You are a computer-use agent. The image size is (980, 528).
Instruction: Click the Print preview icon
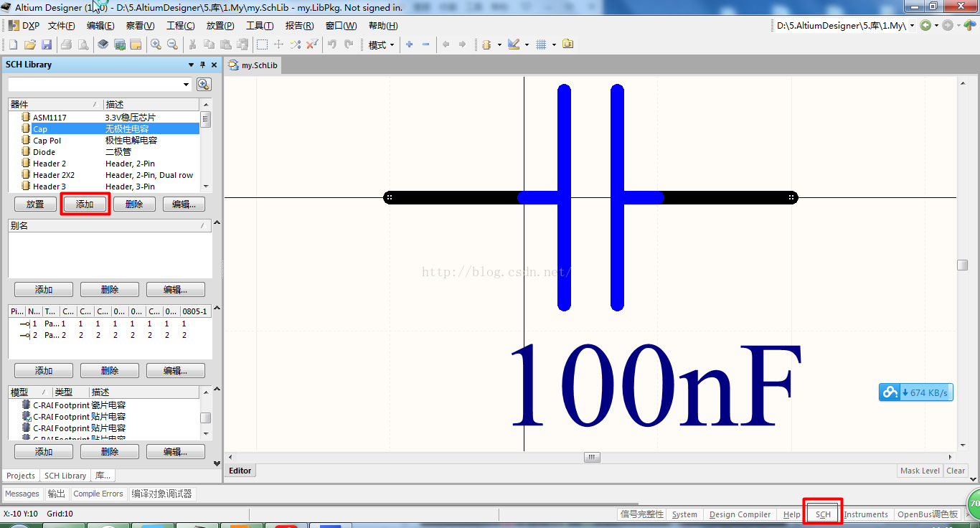83,44
